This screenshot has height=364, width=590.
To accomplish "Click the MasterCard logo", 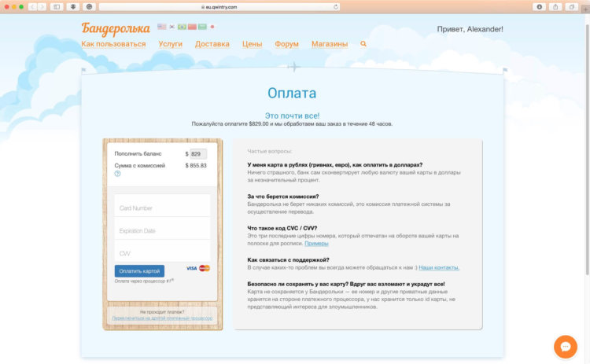I will [x=205, y=268].
